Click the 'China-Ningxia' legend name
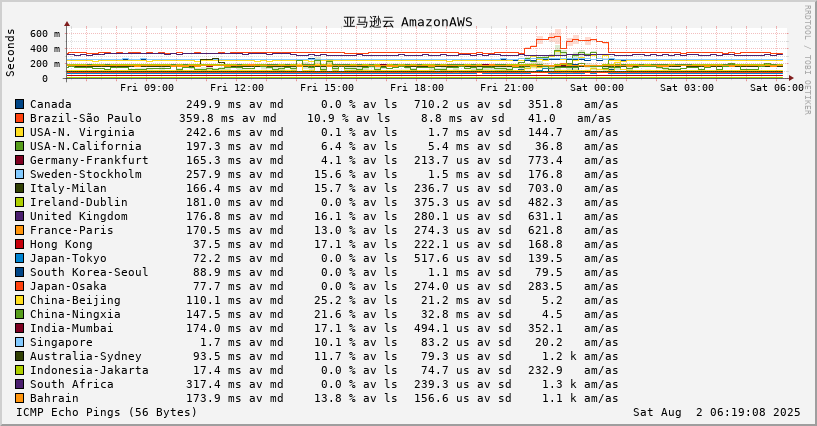 (75, 314)
